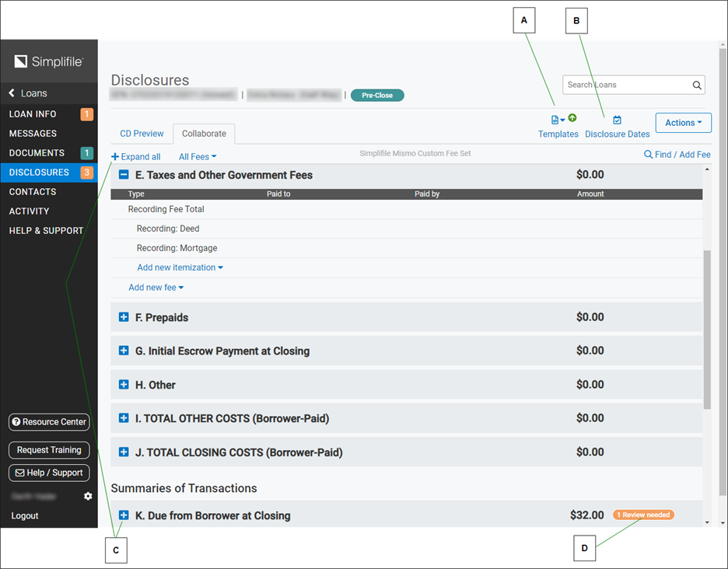
Task: Click the green upload arrow icon near Templates
Action: coord(572,118)
